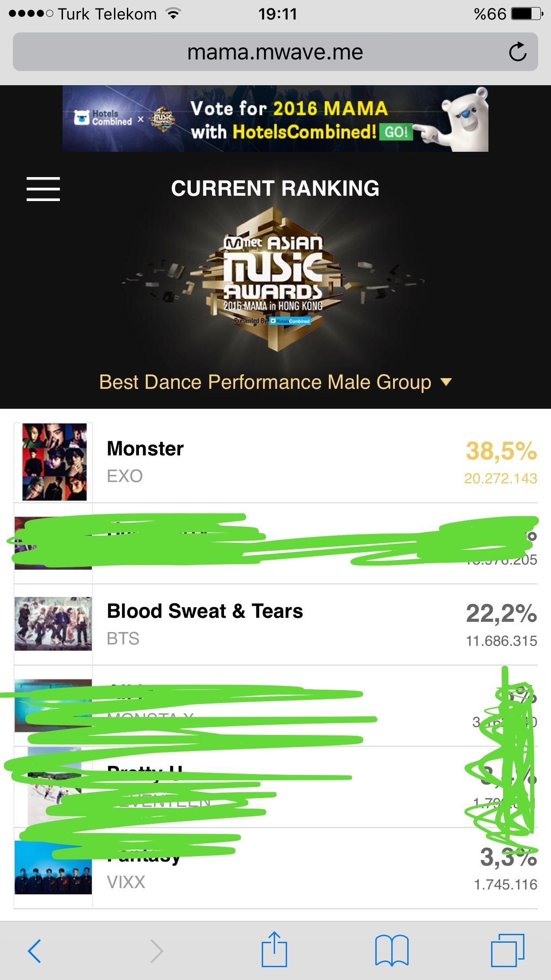The width and height of the screenshot is (551, 980).
Task: Tap the mama.mwave.me address bar
Action: pos(275,52)
